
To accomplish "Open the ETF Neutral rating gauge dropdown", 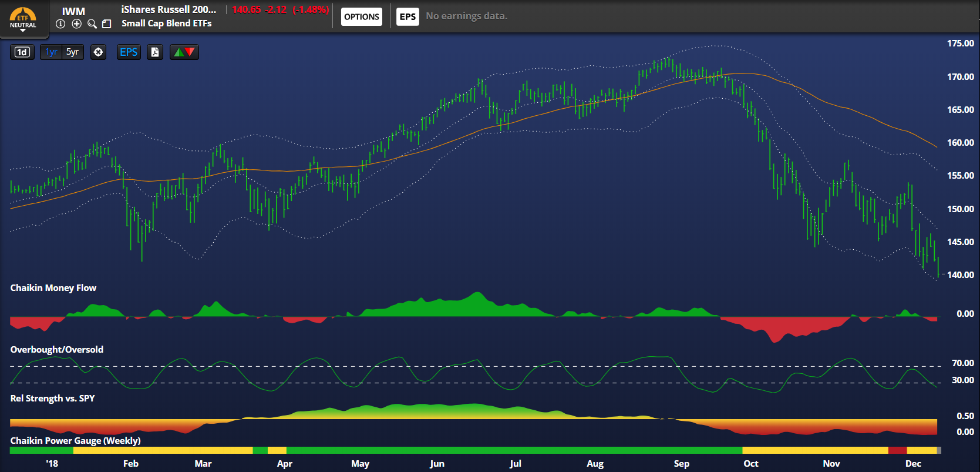I will [23, 19].
